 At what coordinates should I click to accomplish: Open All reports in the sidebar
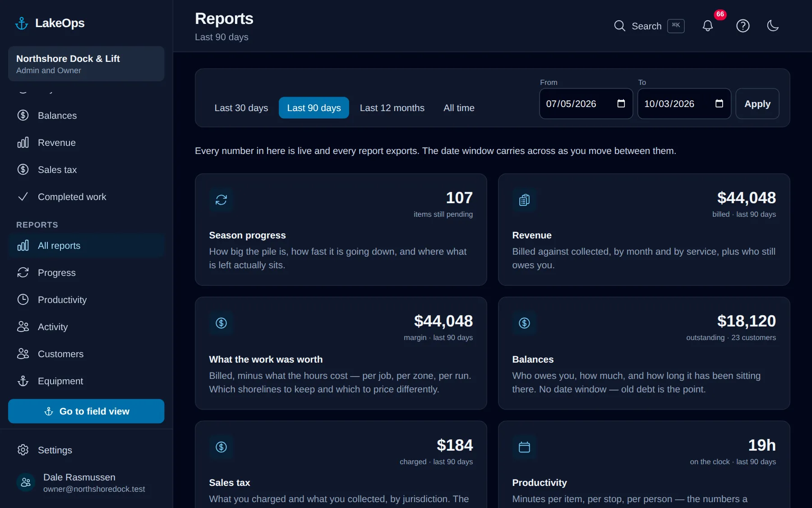pos(86,245)
